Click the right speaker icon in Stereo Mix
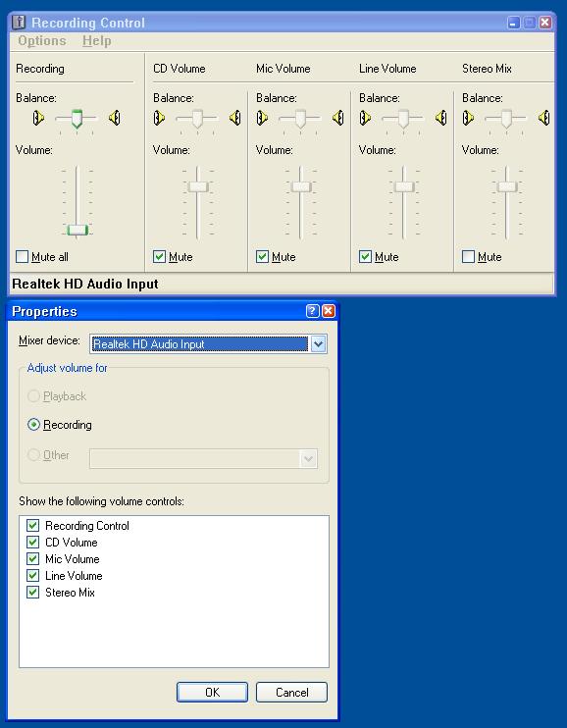 coord(544,118)
